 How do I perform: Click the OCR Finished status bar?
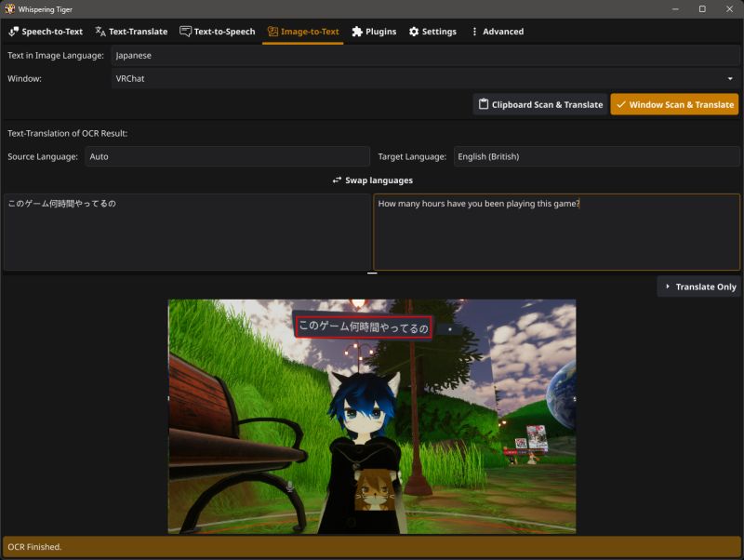click(x=372, y=547)
